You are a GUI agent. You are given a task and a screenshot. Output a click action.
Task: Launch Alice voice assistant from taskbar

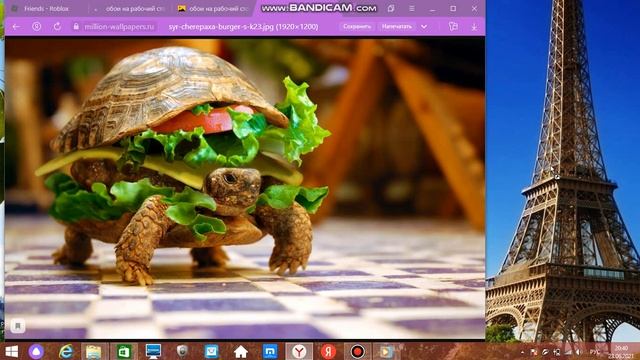(36, 351)
